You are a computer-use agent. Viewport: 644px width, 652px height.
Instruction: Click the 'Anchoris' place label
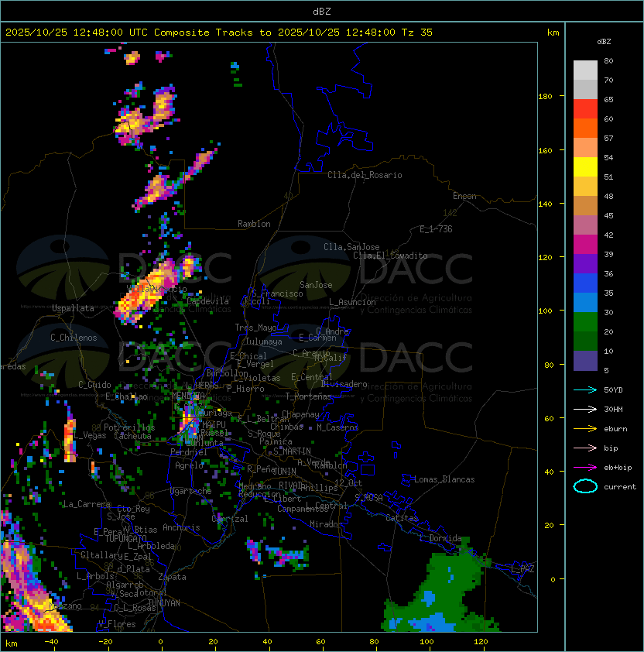(x=181, y=527)
